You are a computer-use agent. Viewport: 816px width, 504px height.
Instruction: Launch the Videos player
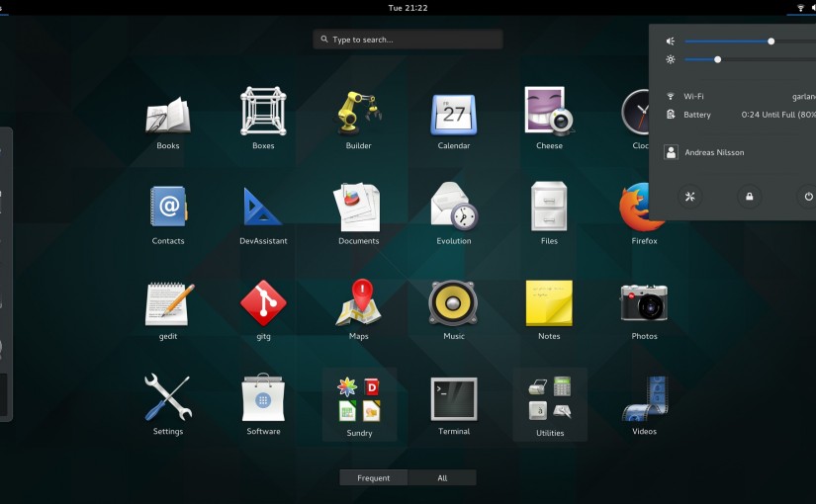click(645, 399)
